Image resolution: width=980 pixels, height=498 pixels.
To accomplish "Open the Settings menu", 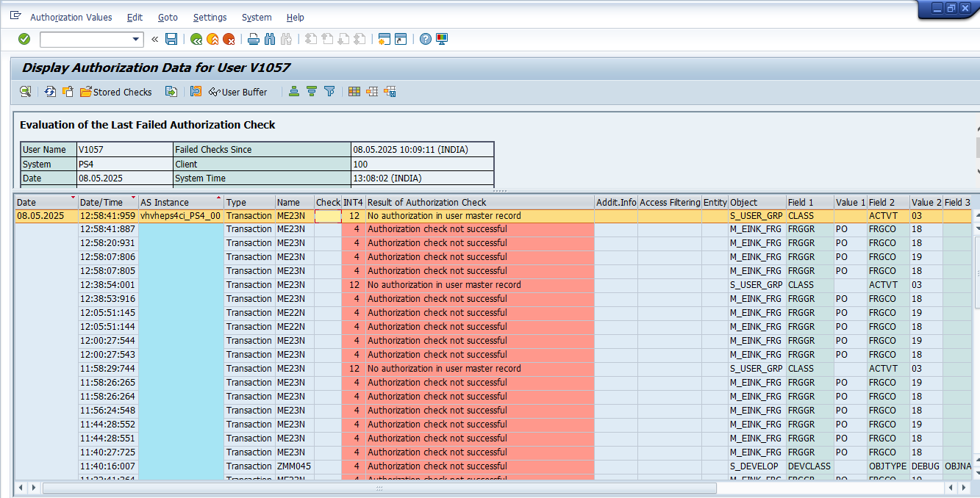I will [x=210, y=17].
